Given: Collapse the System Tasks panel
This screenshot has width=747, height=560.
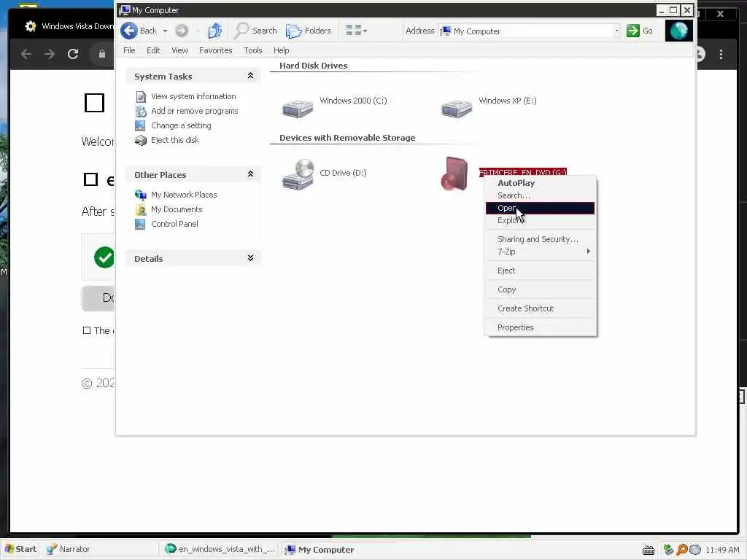Looking at the screenshot, I should coord(250,76).
